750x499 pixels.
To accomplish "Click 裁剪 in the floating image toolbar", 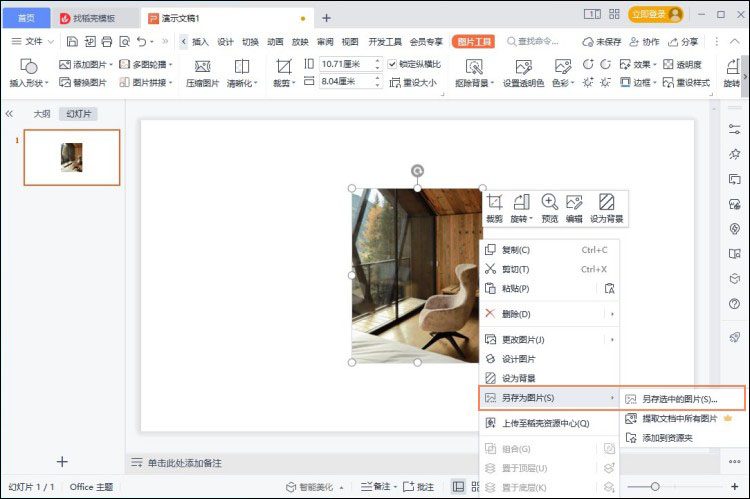I will tap(495, 209).
